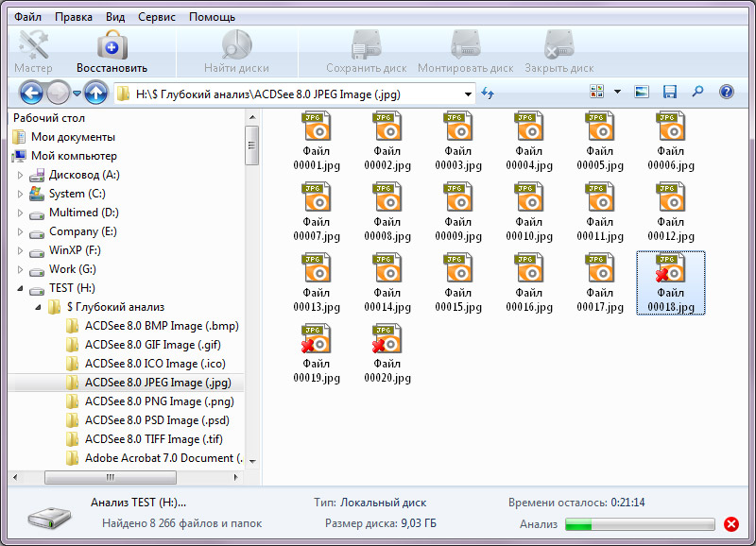This screenshot has height=546, width=756.
Task: Expand the Multimed (D:) tree node
Action: tap(20, 213)
